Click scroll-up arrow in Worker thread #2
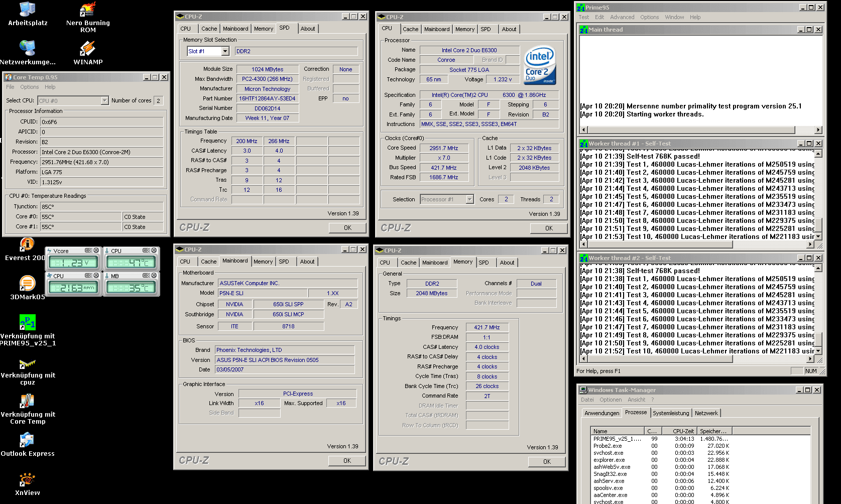The width and height of the screenshot is (841, 504). coord(818,268)
